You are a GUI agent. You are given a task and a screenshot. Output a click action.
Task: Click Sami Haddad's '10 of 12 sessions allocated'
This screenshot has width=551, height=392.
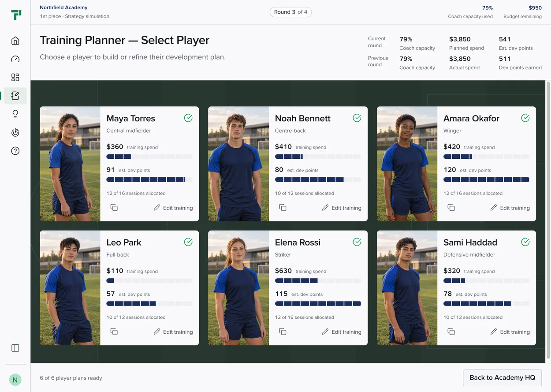pyautogui.click(x=473, y=317)
